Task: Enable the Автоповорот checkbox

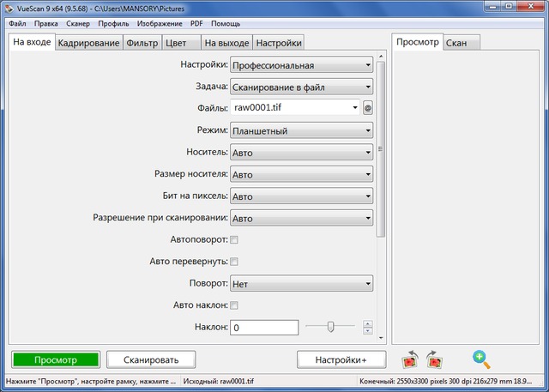Action: click(x=234, y=240)
